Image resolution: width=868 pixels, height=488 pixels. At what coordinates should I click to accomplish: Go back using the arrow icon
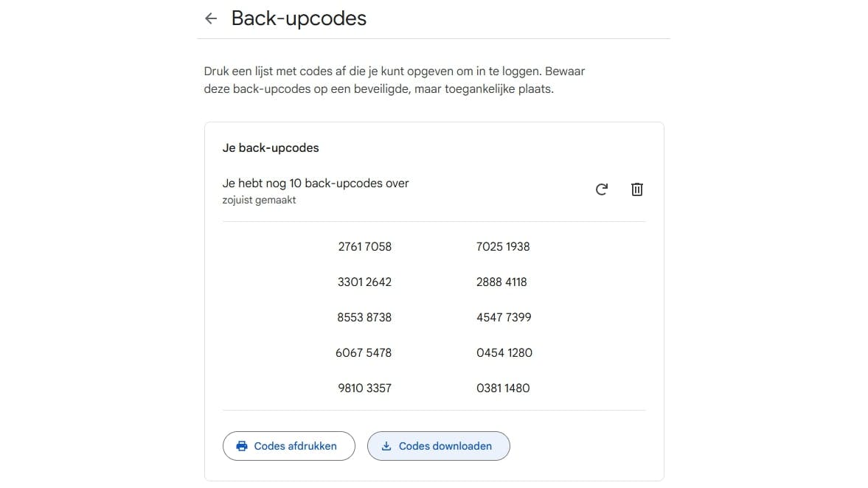pyautogui.click(x=211, y=18)
